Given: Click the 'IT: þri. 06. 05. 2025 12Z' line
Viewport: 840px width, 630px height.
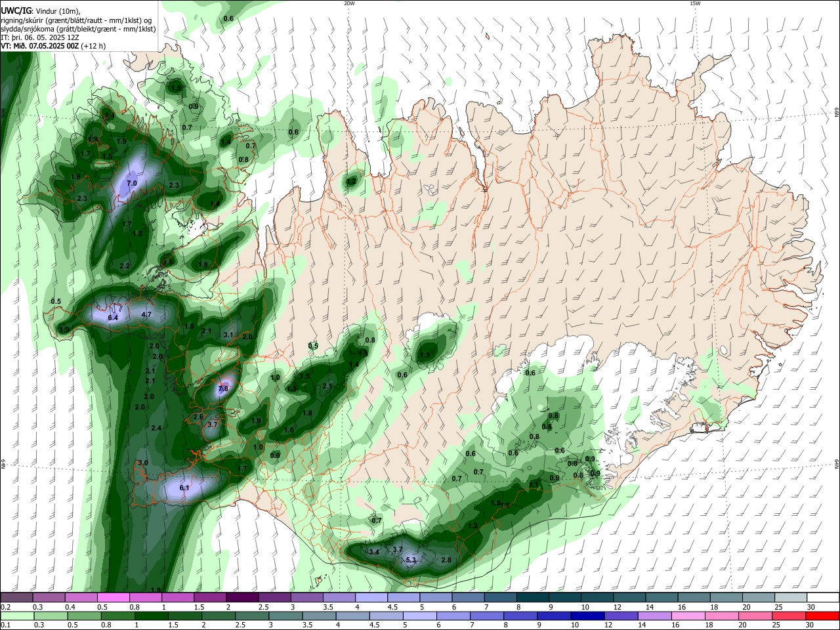Looking at the screenshot, I should 40,37.
